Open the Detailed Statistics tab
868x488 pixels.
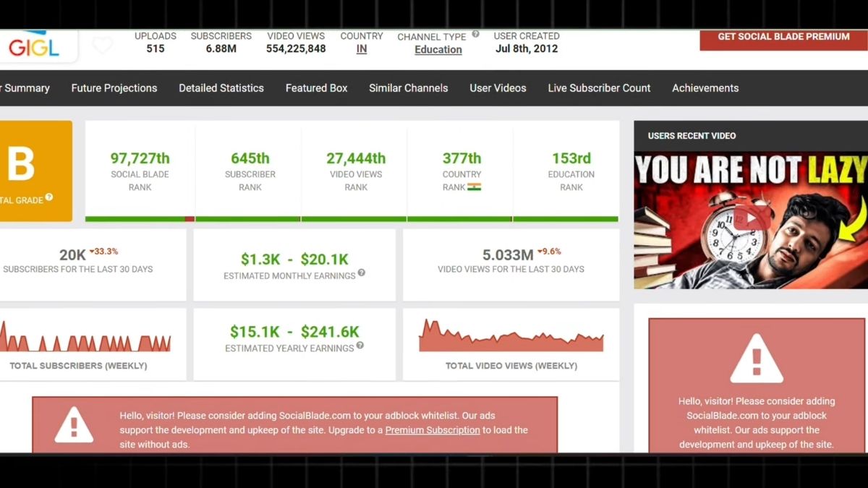tap(221, 87)
